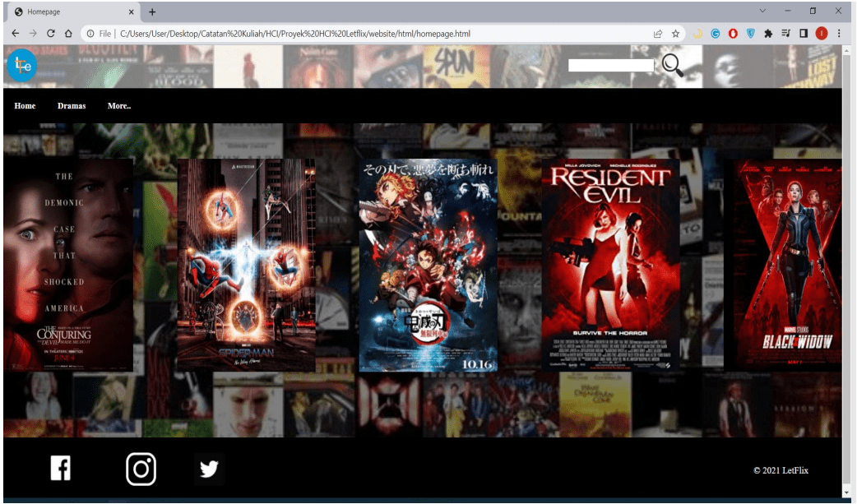Open the extensions puzzle icon
The height and width of the screenshot is (504, 857).
coord(768,34)
